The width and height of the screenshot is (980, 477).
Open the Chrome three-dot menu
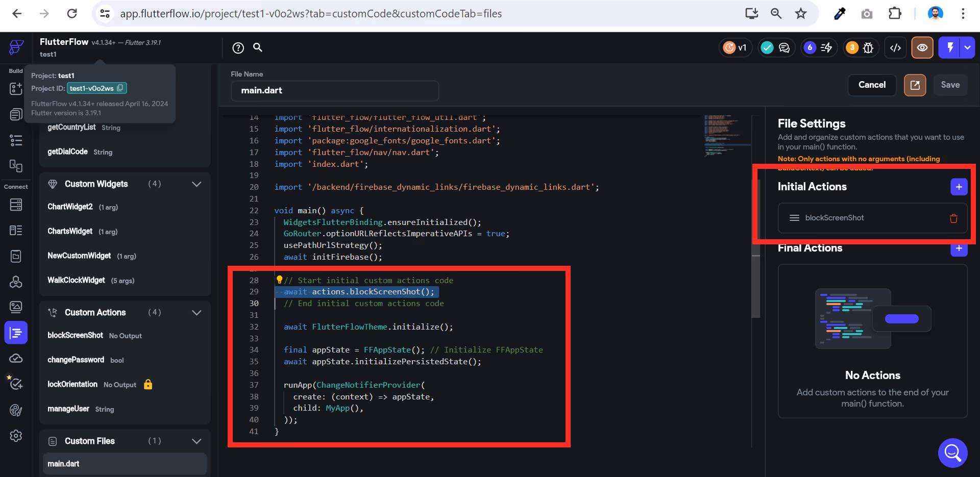pos(963,14)
